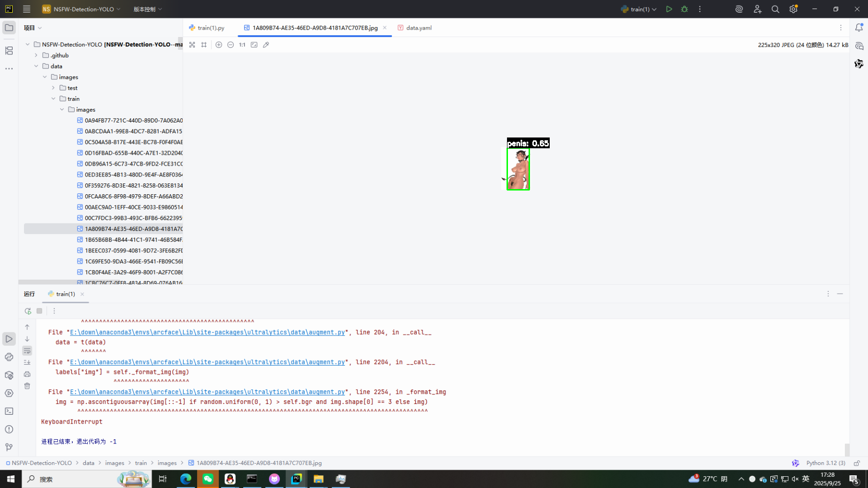The height and width of the screenshot is (488, 868).
Task: Run train(1) with the green play button
Action: tap(669, 9)
